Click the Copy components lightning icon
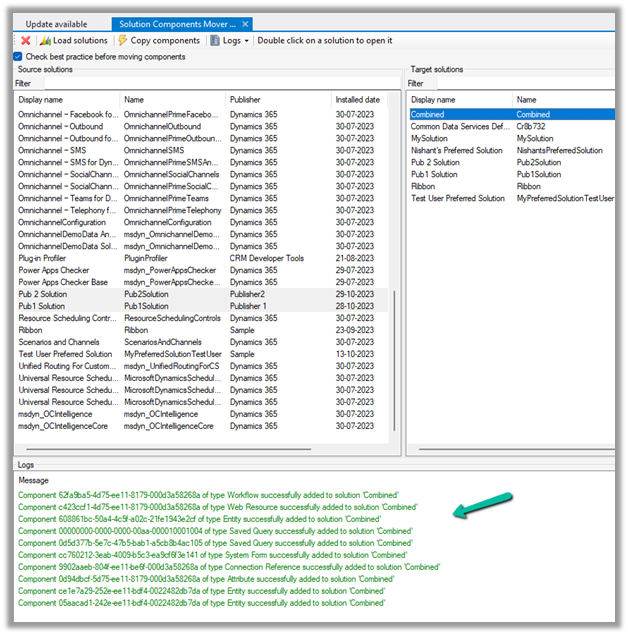The image size is (628, 635). pyautogui.click(x=122, y=40)
